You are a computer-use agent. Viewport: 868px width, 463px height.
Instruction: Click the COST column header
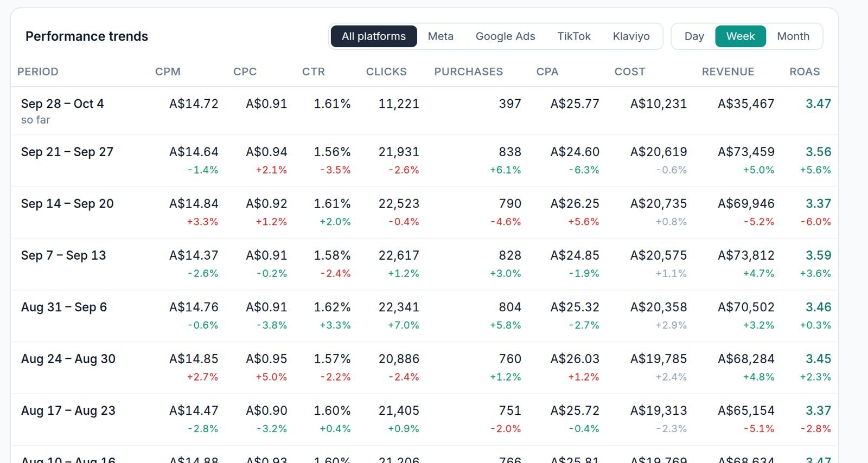[630, 72]
